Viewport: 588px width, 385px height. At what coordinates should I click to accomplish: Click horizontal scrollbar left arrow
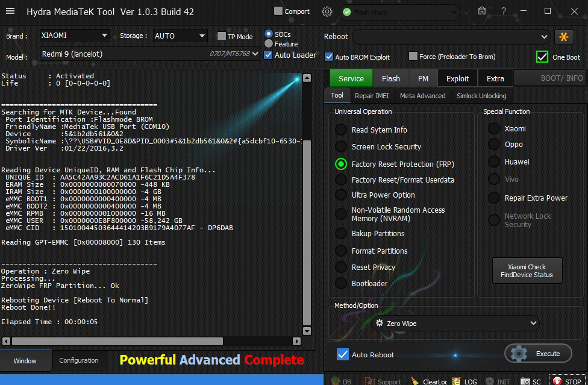click(x=6, y=341)
